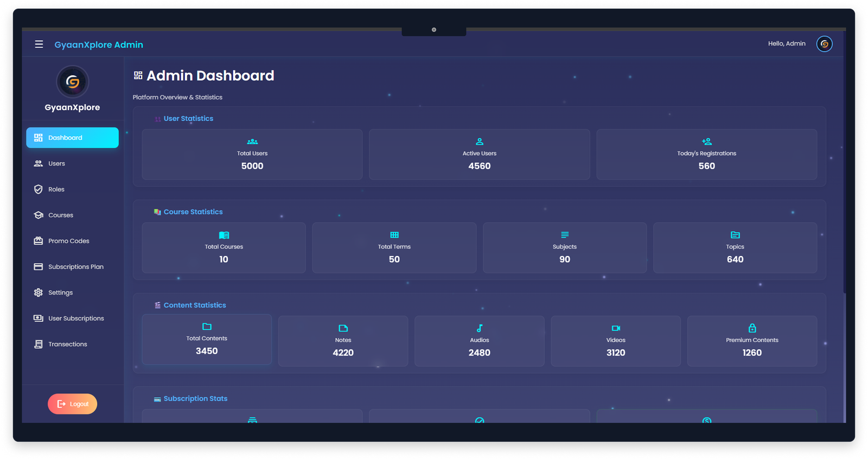Toggle the hamburger sidebar menu
This screenshot has height=459, width=868.
click(39, 44)
